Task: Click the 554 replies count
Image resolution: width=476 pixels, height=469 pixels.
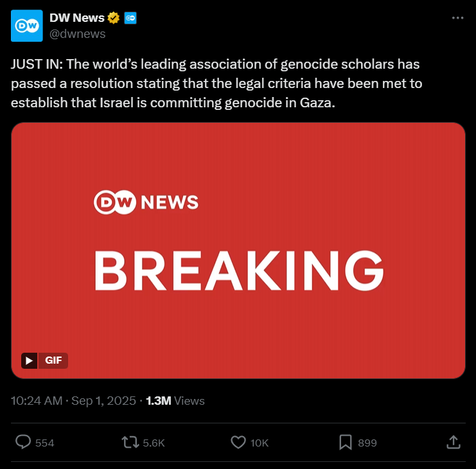Action: click(44, 443)
